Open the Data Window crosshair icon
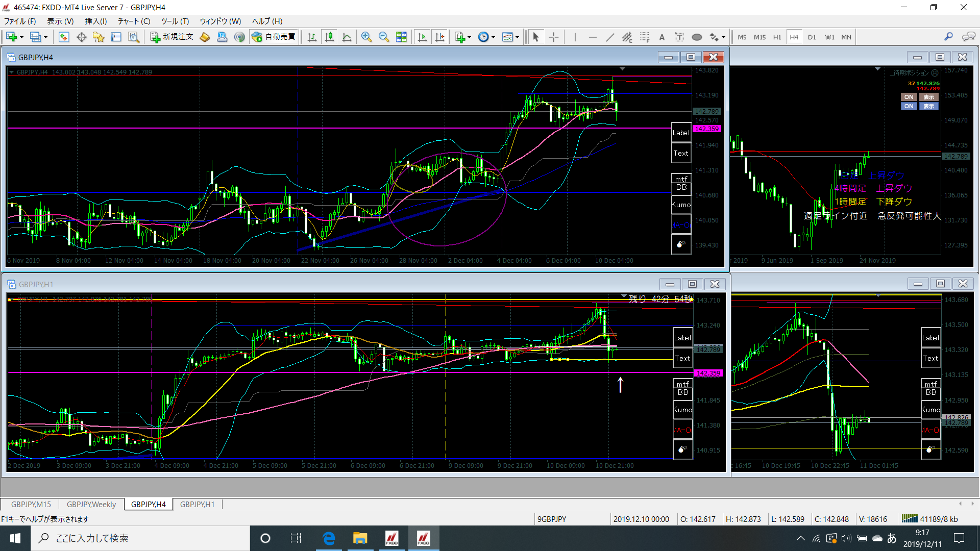 tap(81, 37)
